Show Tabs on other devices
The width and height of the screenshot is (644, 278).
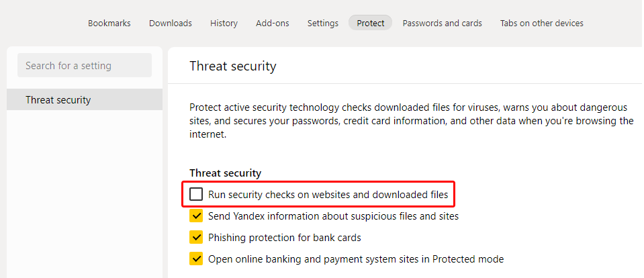coord(541,23)
